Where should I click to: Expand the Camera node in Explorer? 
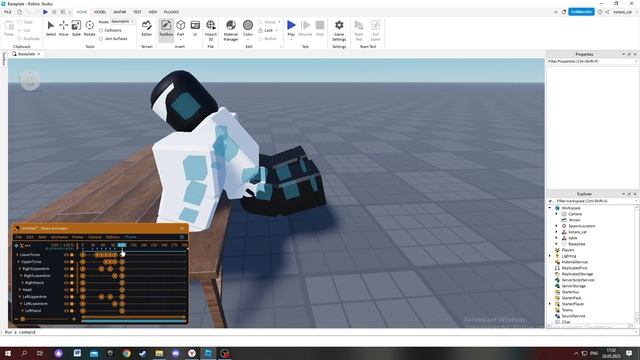tap(556, 214)
